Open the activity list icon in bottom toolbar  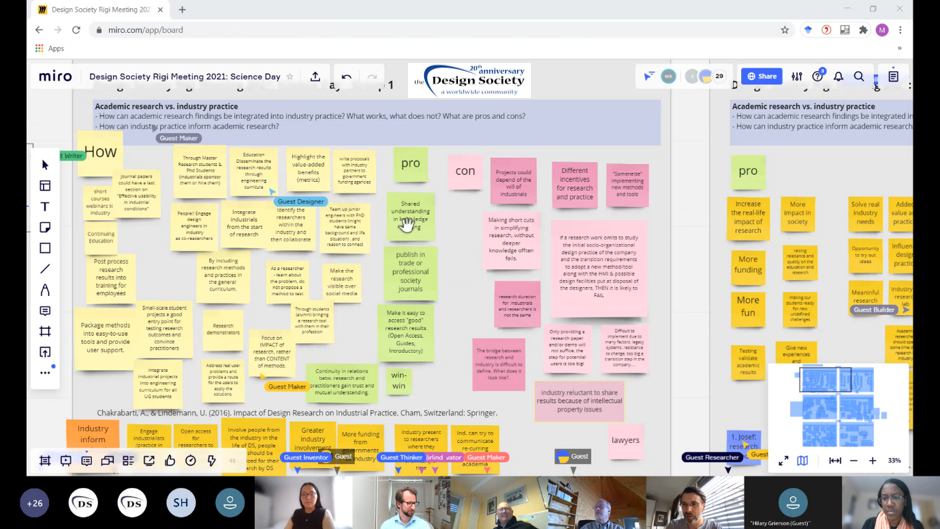(128, 461)
